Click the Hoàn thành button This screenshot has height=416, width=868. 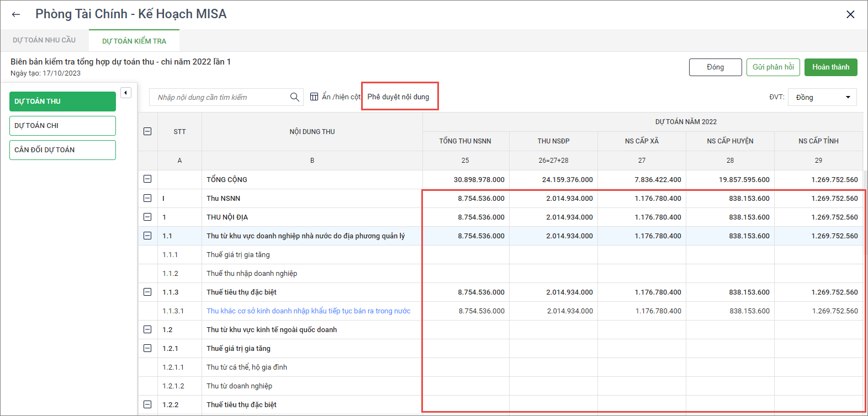(830, 67)
